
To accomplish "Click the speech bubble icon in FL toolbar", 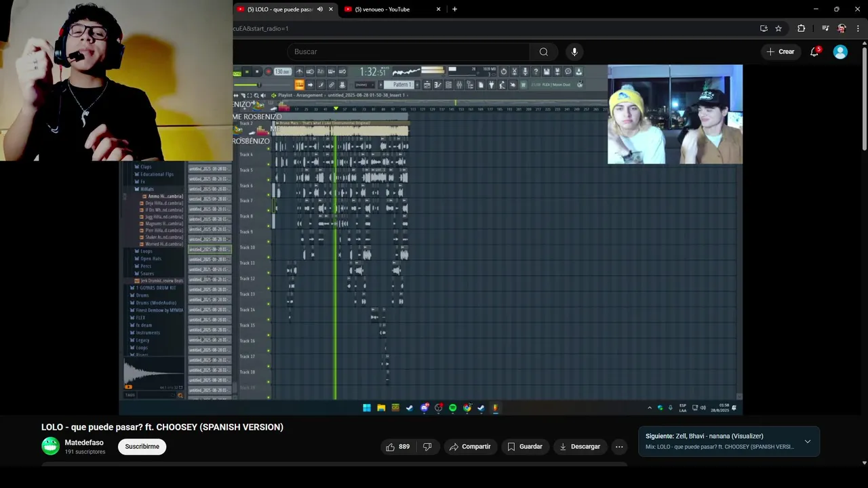I will [568, 71].
